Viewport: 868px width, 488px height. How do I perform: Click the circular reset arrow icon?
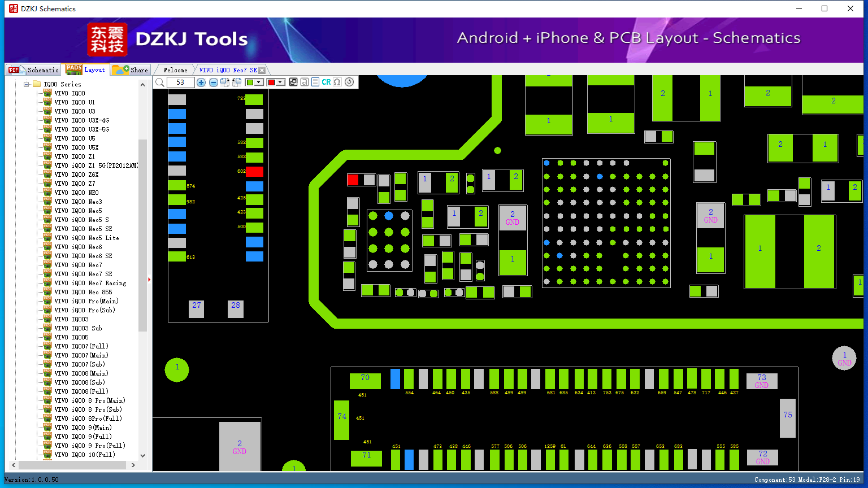pyautogui.click(x=349, y=82)
